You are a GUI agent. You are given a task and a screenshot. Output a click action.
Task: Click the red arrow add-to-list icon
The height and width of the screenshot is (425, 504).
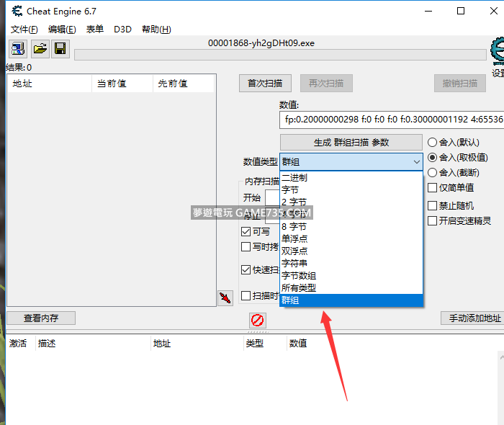click(x=225, y=298)
